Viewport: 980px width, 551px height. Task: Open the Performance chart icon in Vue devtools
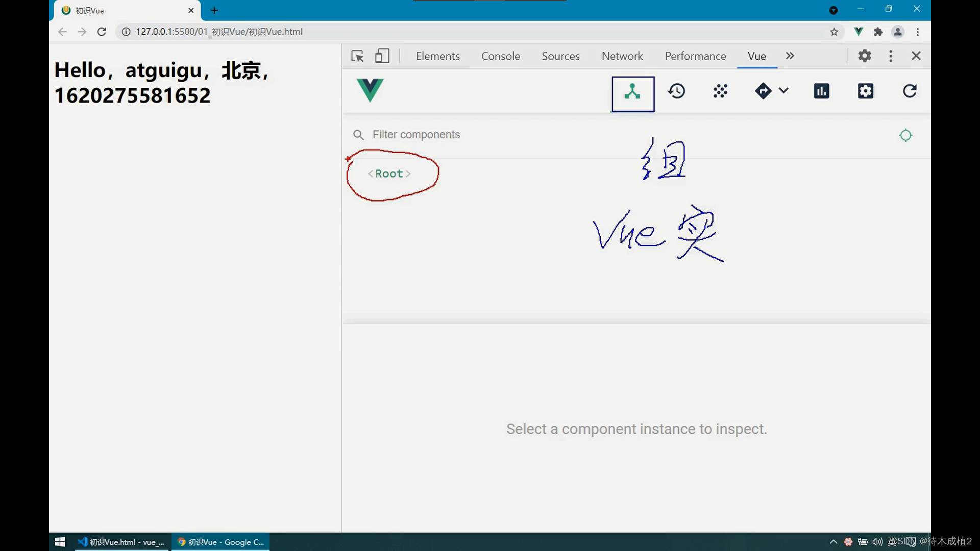point(821,91)
